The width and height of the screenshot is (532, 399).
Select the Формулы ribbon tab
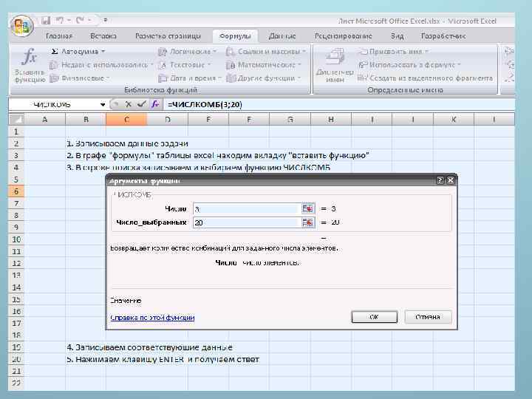235,36
